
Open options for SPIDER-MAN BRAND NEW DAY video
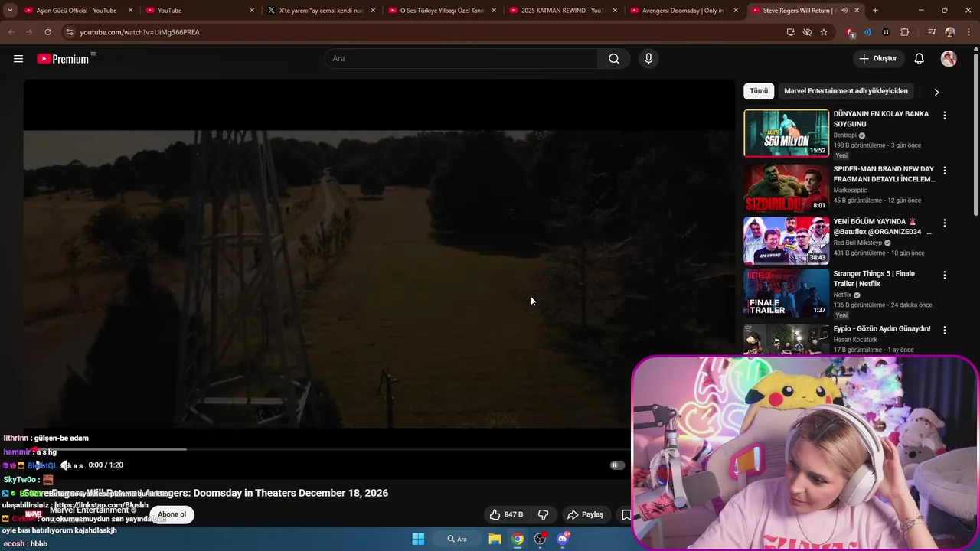pyautogui.click(x=944, y=171)
